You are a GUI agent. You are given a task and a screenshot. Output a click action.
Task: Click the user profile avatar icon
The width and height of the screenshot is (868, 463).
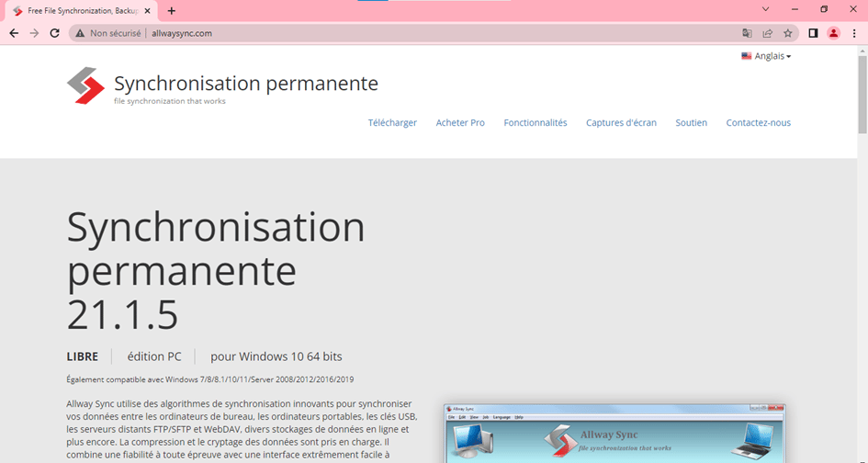(x=833, y=33)
